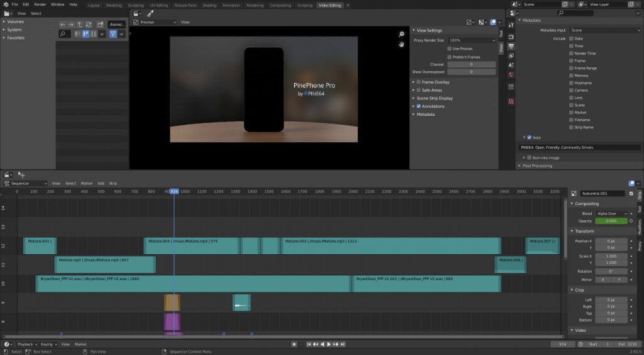Click the create new folder icon
Screen dimensions: 644x355
100,25
